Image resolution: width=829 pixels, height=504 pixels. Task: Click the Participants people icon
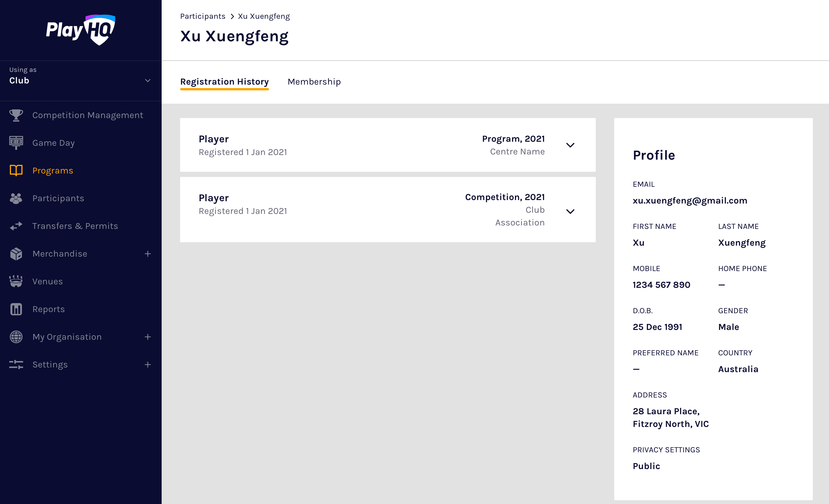16,199
